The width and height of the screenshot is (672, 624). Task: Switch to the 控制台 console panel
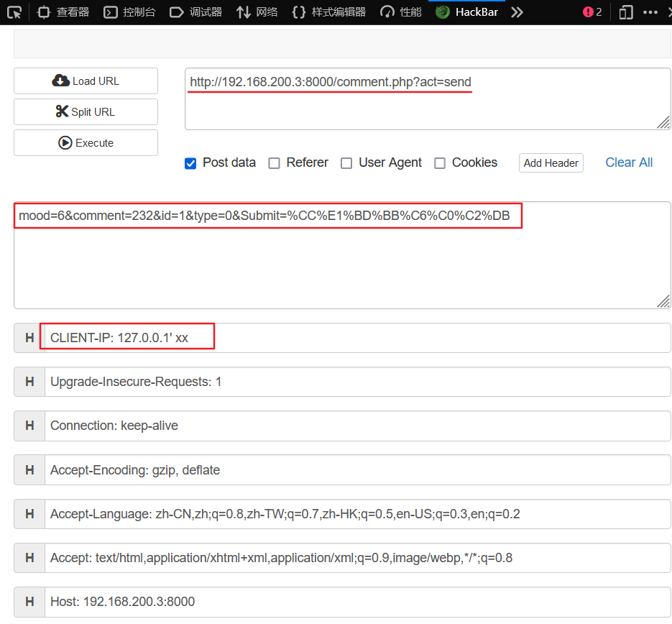coord(129,12)
